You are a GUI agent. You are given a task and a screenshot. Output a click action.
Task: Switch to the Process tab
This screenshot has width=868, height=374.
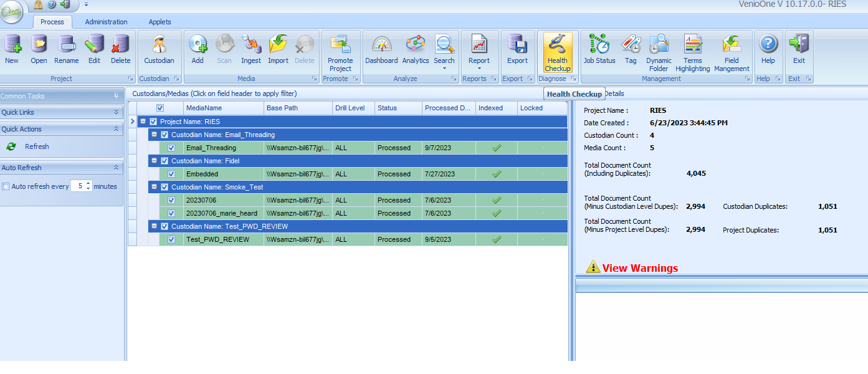click(x=52, y=22)
